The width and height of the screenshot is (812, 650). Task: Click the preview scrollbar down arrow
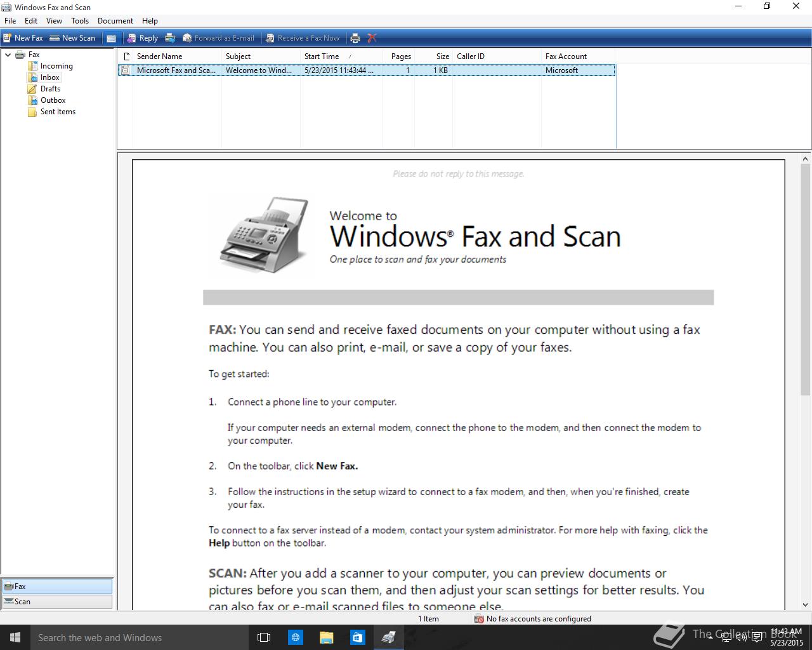pyautogui.click(x=806, y=605)
